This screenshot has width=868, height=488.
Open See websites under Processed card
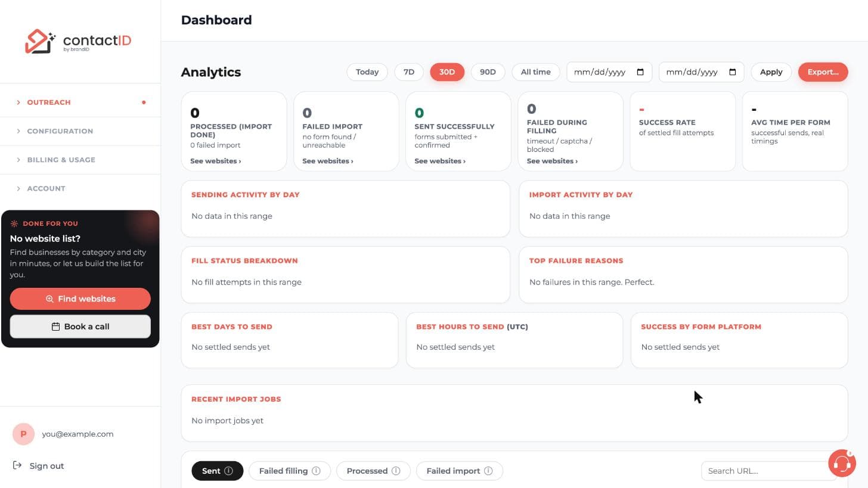point(216,161)
